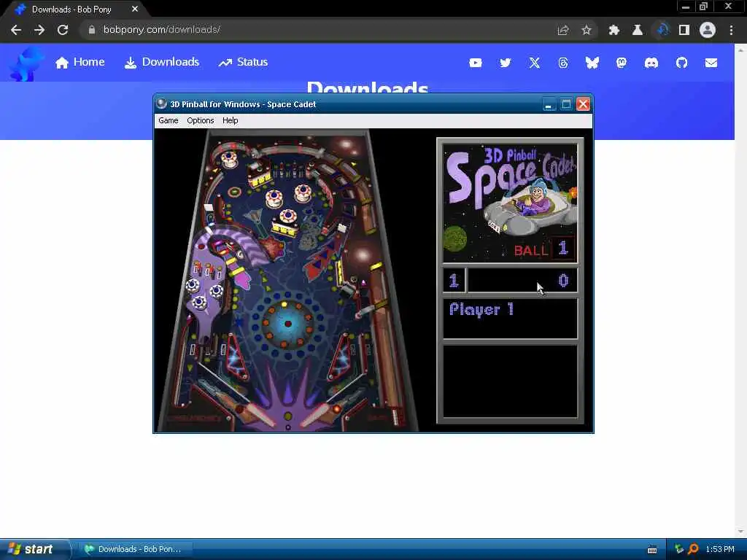
Task: Click the Windows XP start button
Action: [34, 549]
